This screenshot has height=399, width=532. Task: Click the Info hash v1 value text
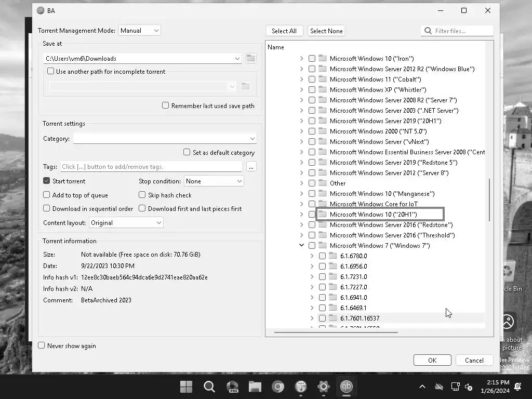(144, 277)
